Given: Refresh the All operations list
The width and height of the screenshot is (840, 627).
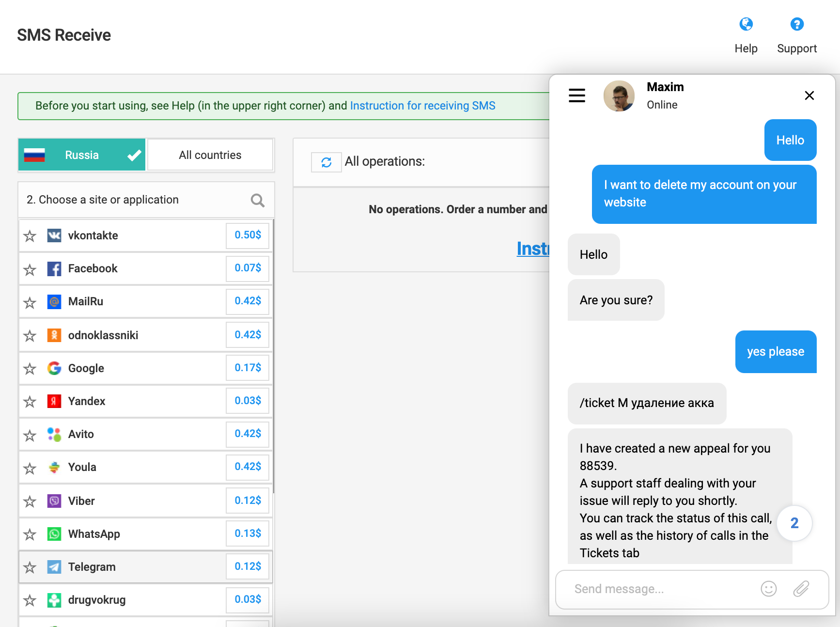Looking at the screenshot, I should tap(326, 162).
